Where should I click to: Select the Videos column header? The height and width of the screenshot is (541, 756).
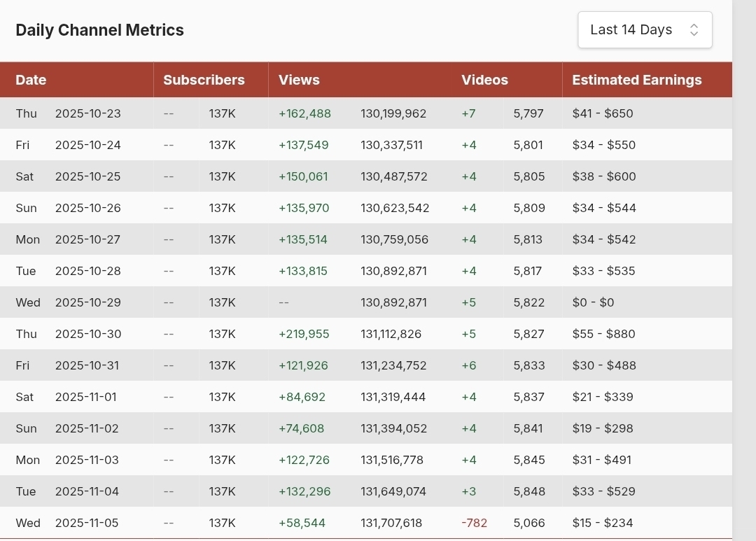point(484,80)
